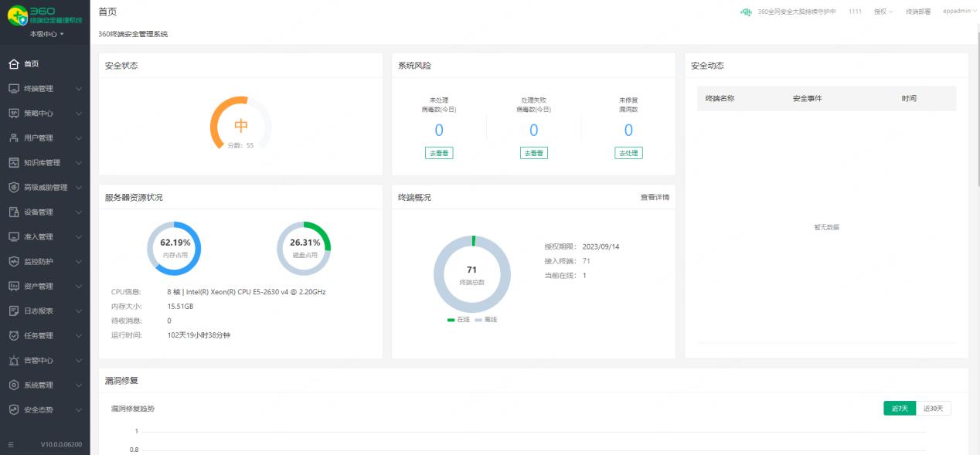Click the 终端管理 monitor icon

(13, 89)
